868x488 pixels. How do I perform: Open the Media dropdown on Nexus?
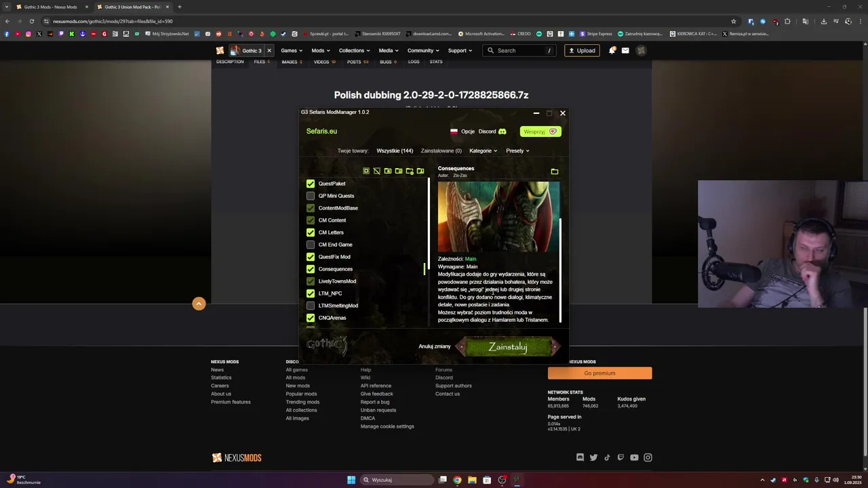389,50
